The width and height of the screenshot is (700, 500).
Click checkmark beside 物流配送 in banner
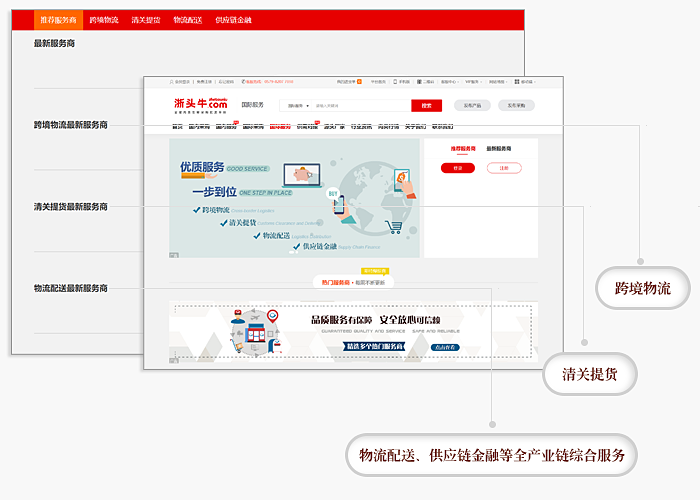(x=256, y=236)
